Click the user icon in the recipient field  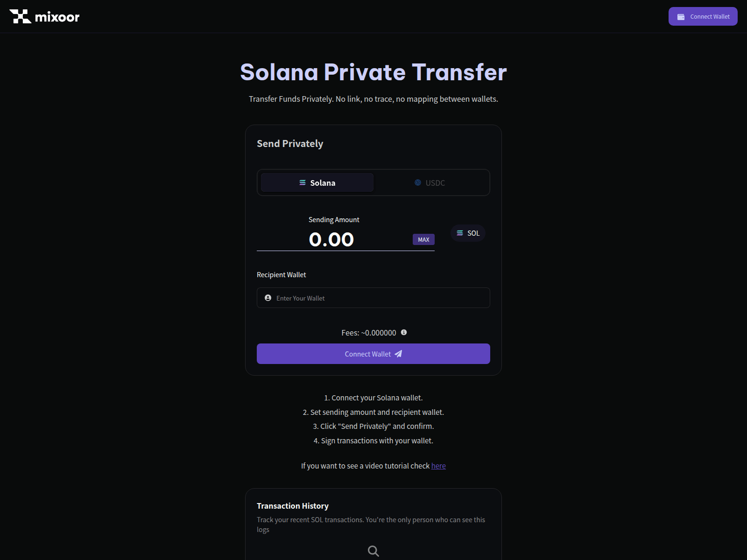pyautogui.click(x=267, y=298)
